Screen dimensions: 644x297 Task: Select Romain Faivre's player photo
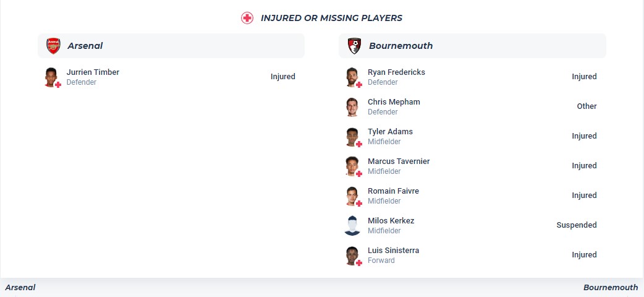click(x=352, y=196)
